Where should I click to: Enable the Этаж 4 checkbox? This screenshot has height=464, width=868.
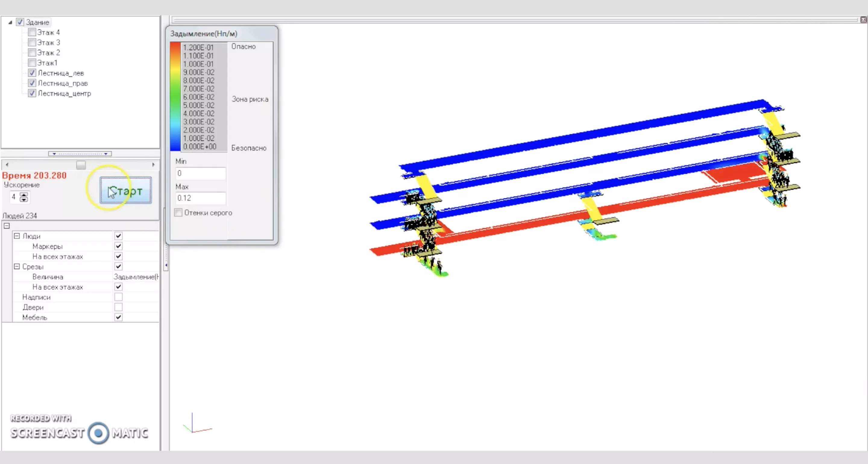click(x=32, y=32)
